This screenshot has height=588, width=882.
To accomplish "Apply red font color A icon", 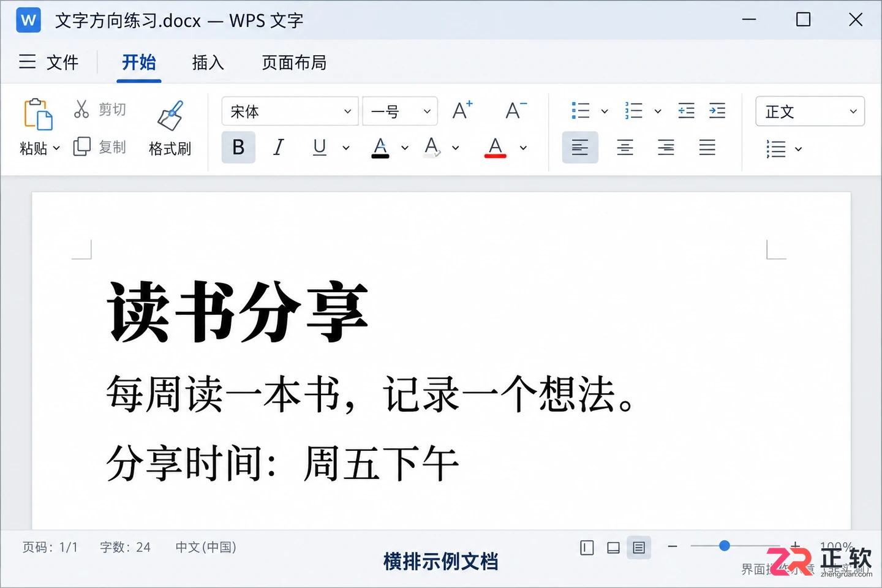I will coord(495,147).
